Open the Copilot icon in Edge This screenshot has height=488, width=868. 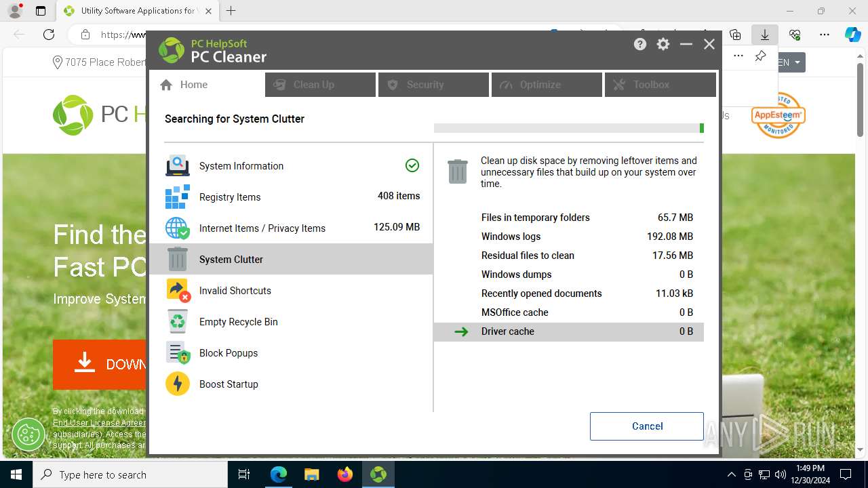[852, 35]
